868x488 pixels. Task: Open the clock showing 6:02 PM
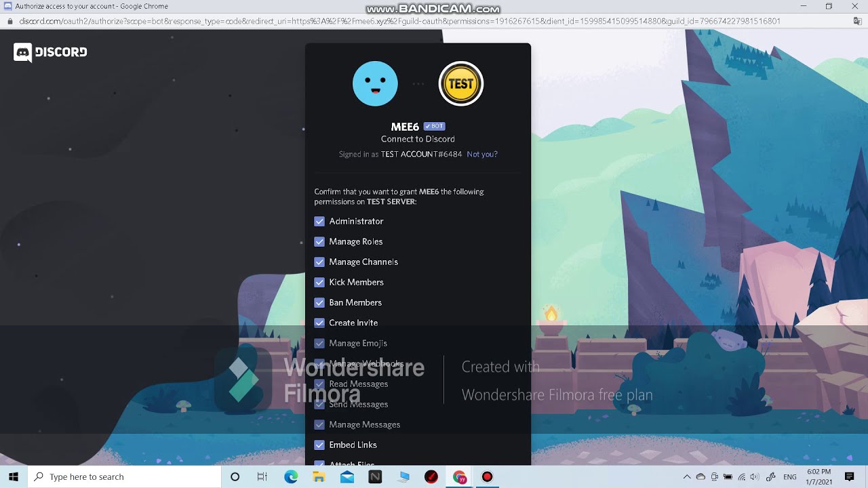818,477
